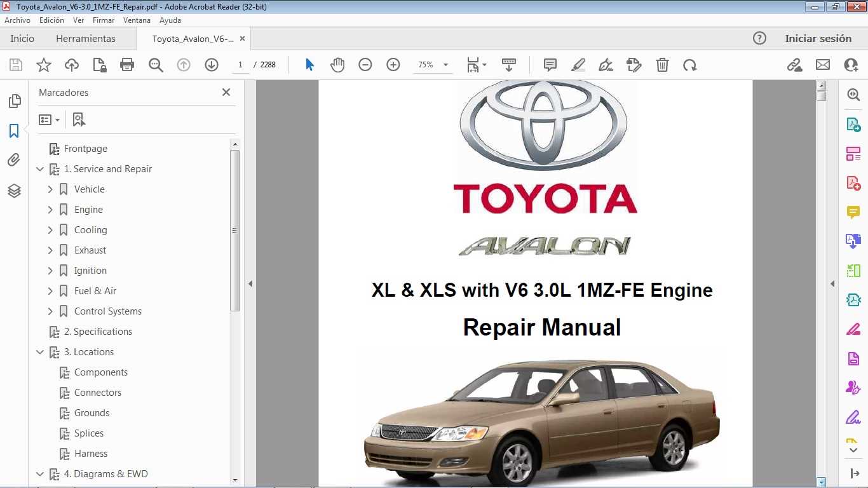Go to previous page arrow

(x=184, y=65)
